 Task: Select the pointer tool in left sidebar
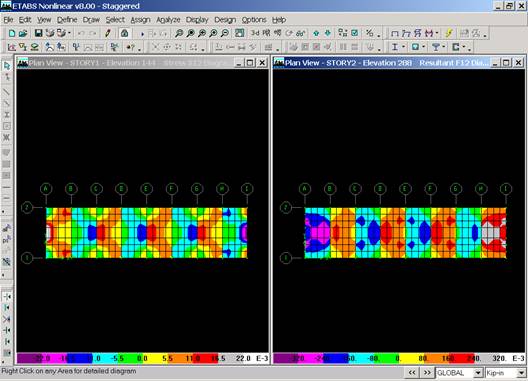pos(7,66)
